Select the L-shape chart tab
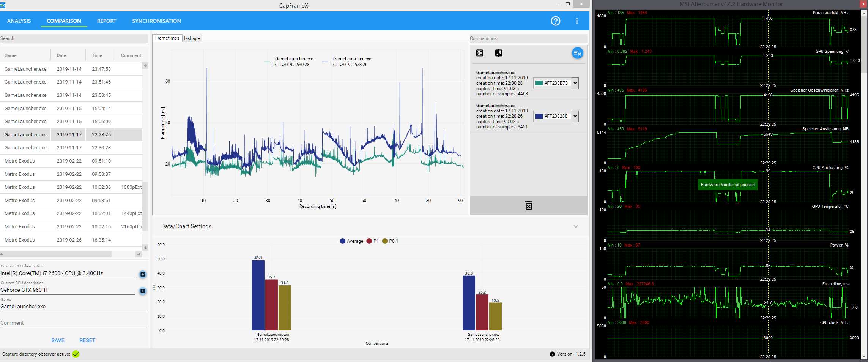Viewport: 868px width, 362px height. (x=192, y=38)
